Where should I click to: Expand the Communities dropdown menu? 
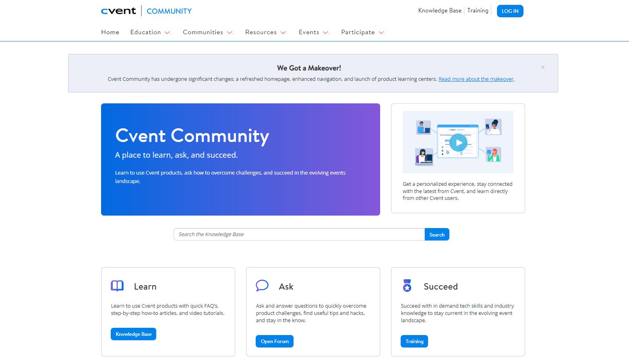(208, 32)
